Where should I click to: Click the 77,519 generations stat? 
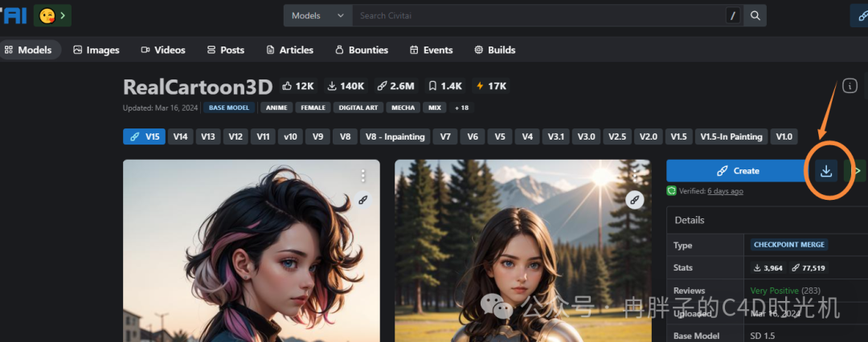(809, 268)
